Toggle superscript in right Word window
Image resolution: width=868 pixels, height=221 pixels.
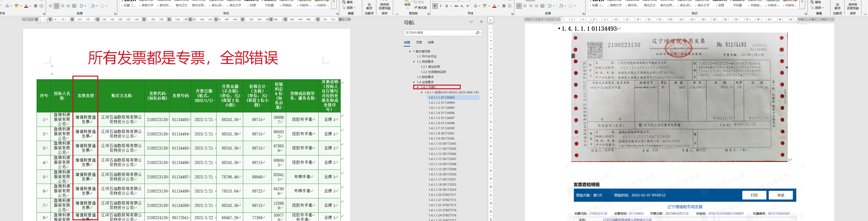468,6
